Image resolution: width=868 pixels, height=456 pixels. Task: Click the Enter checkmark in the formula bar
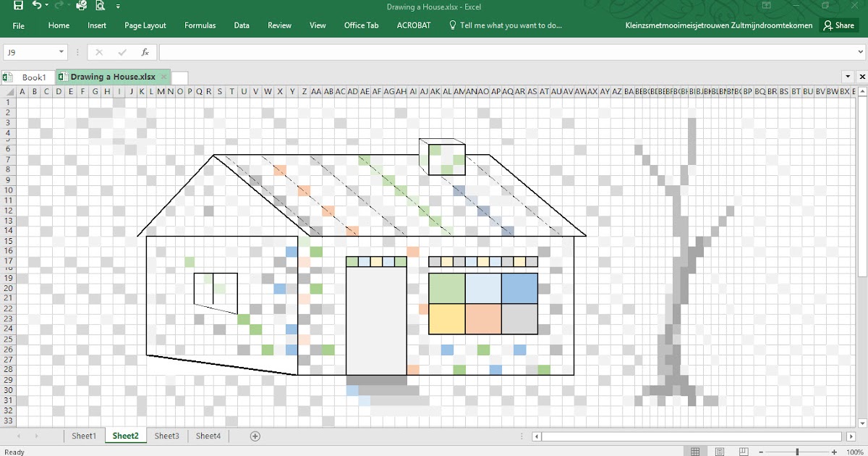pyautogui.click(x=122, y=51)
